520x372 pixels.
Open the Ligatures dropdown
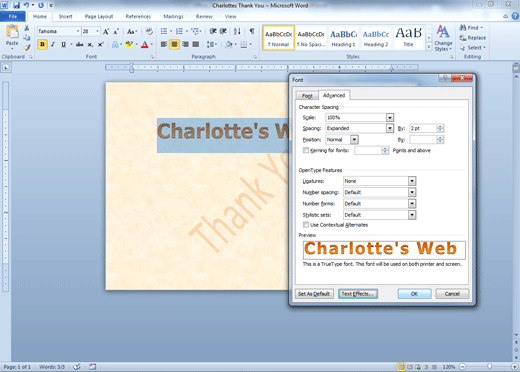(412, 181)
